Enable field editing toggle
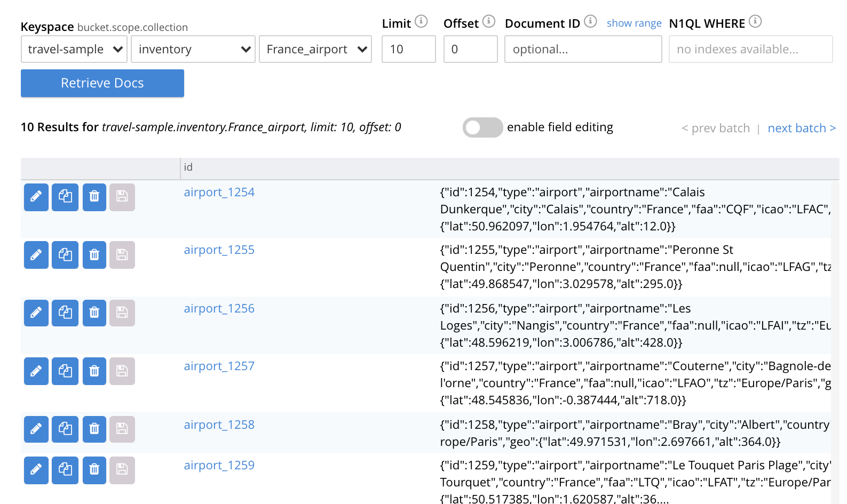 [482, 127]
